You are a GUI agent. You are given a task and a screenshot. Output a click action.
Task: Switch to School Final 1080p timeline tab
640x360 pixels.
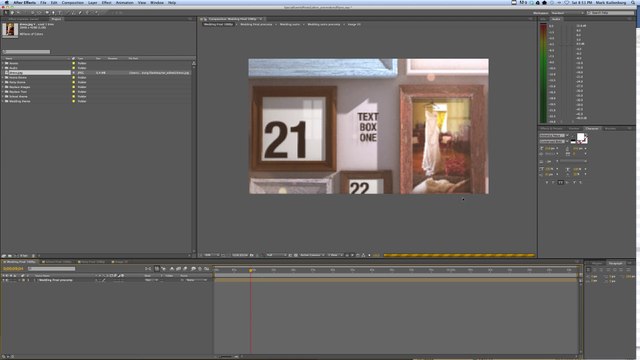tap(58, 262)
